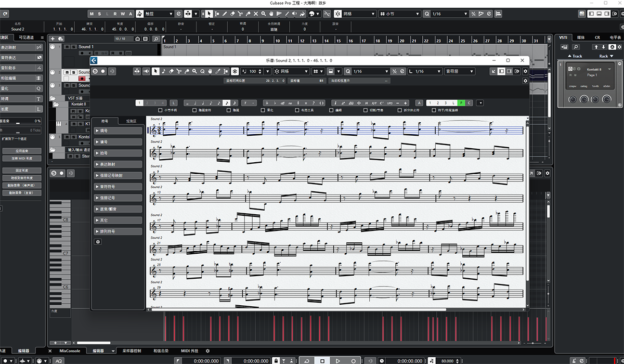Image resolution: width=624 pixels, height=364 pixels.
Task: Switch to the 媒体 tab in right zone
Action: point(581,37)
